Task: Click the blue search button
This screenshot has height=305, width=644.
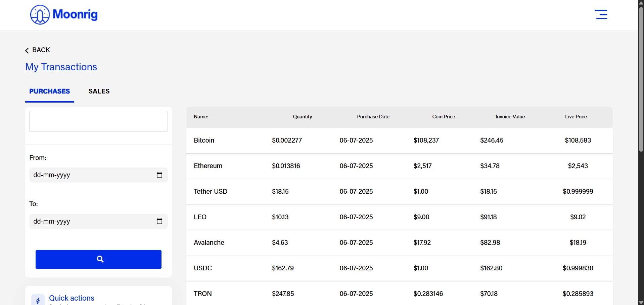Action: pos(98,259)
